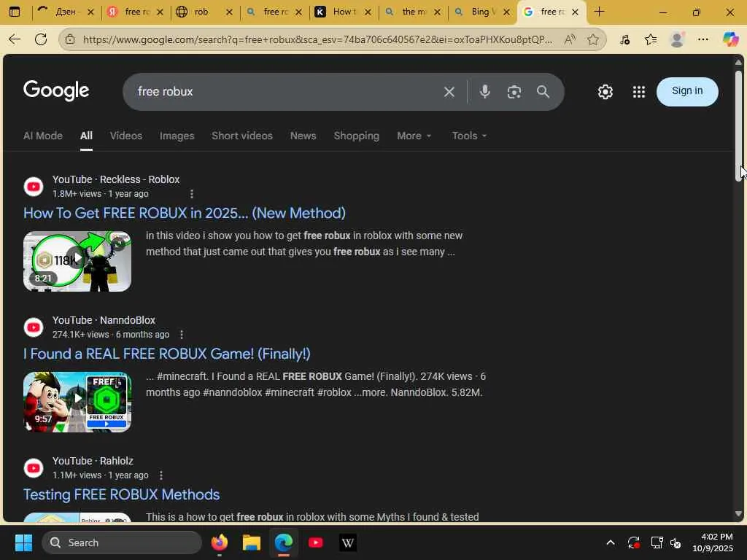Clear the Google search query
Screen dimensions: 747x560
[449, 92]
